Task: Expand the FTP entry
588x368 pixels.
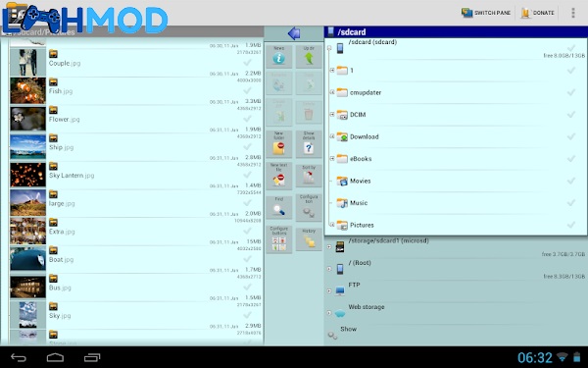Action: (x=329, y=290)
